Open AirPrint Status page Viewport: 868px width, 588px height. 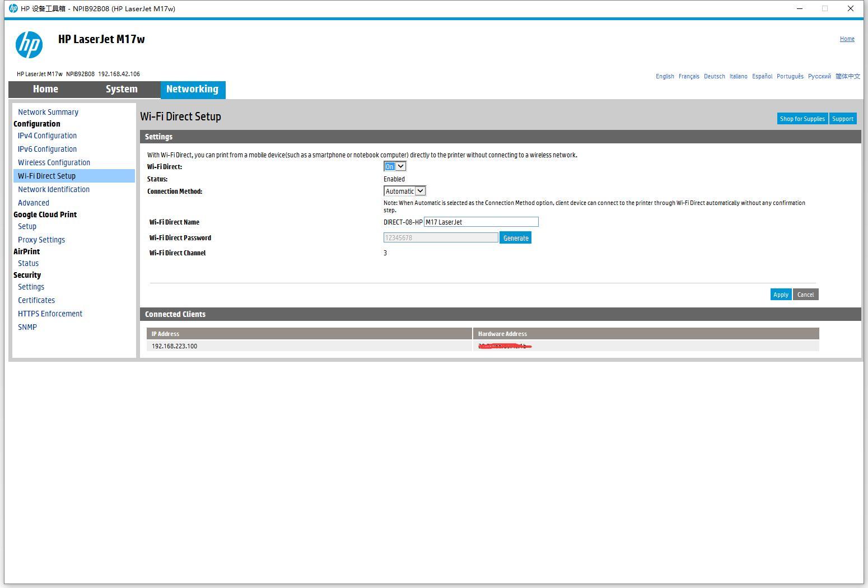point(28,263)
